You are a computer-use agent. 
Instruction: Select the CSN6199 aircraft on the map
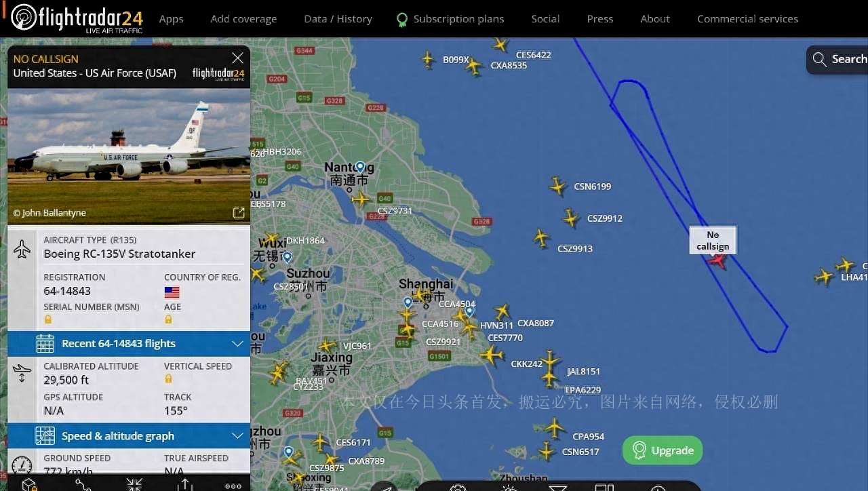[557, 185]
